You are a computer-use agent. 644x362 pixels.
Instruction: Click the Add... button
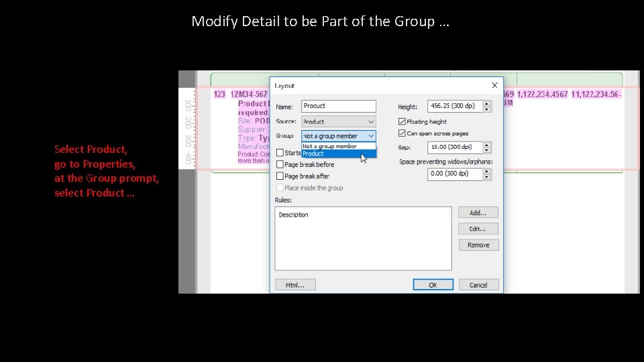(478, 213)
